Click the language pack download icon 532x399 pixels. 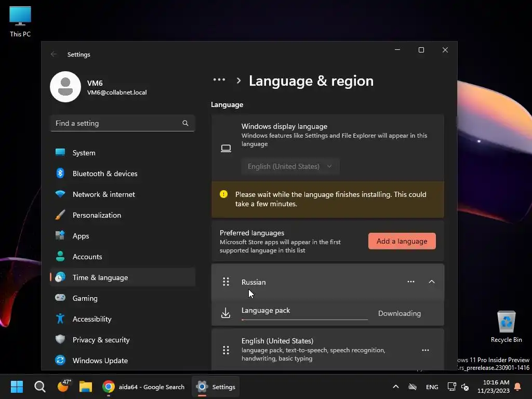click(225, 313)
